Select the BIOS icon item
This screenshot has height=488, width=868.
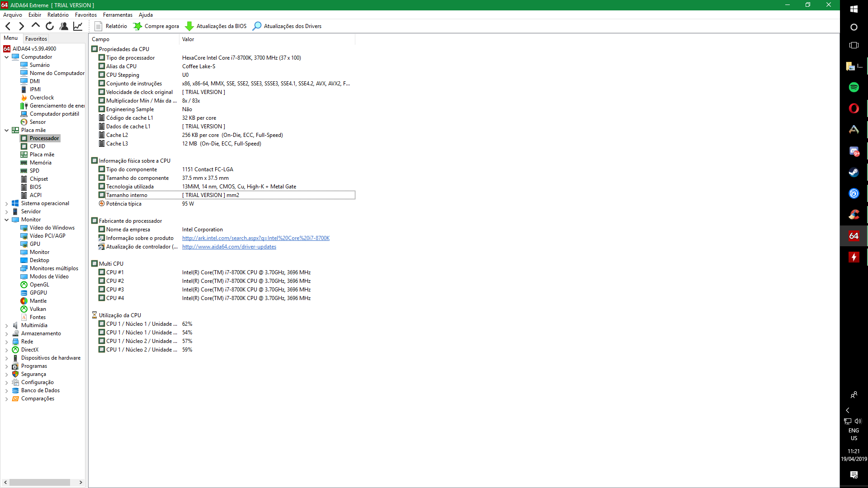tap(24, 187)
